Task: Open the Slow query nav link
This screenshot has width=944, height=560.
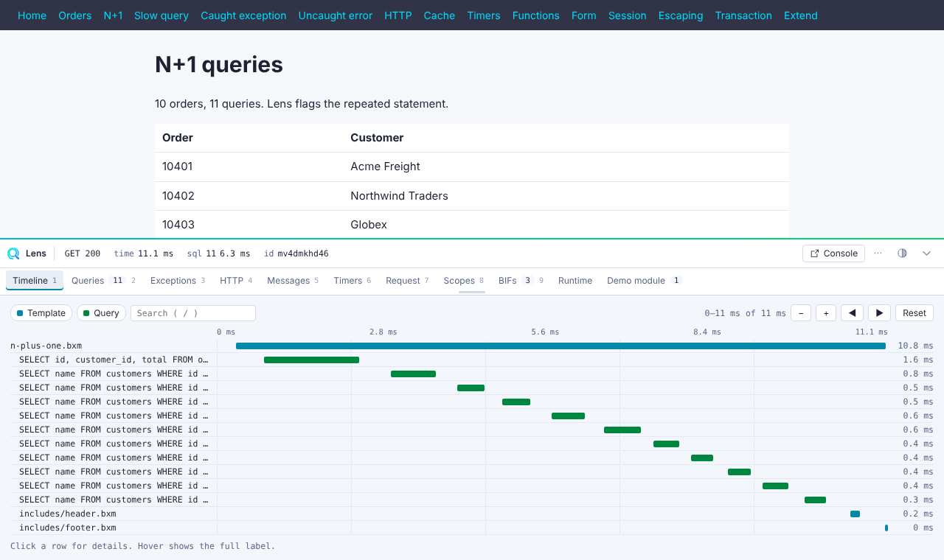Action: [162, 15]
